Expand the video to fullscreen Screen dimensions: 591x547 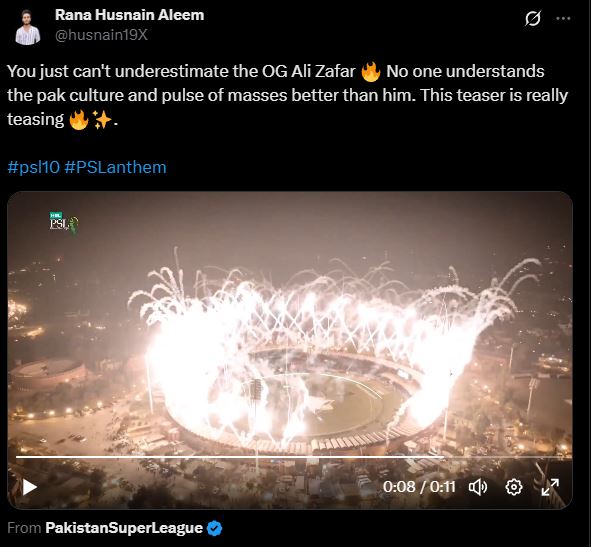pyautogui.click(x=550, y=487)
